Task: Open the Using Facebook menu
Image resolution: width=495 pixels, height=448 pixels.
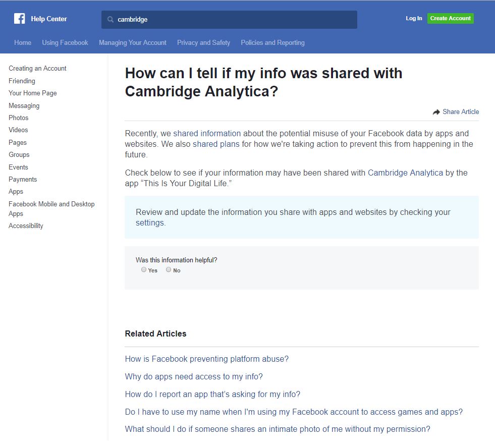Action: click(65, 43)
